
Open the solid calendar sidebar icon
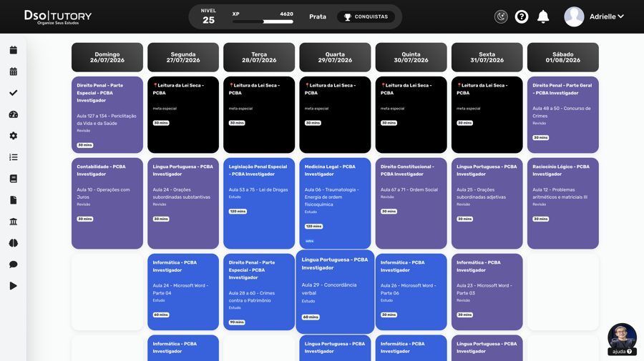click(x=13, y=50)
